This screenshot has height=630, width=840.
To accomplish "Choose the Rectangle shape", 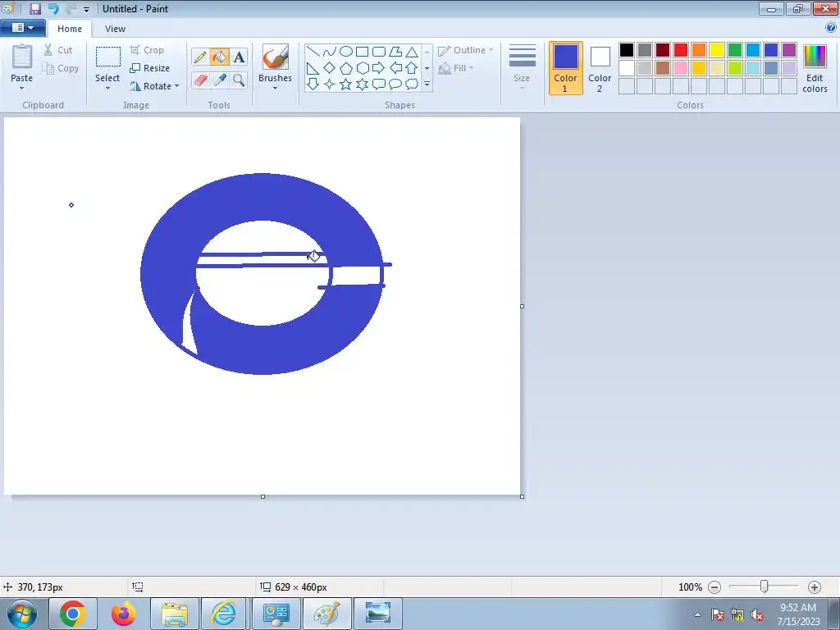I will (362, 52).
